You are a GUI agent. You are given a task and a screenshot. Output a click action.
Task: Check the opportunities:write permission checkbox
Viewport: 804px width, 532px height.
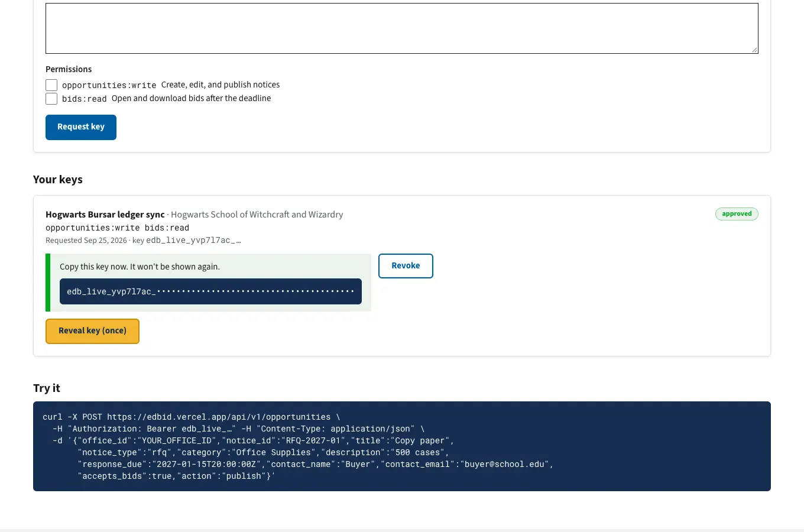click(x=51, y=85)
